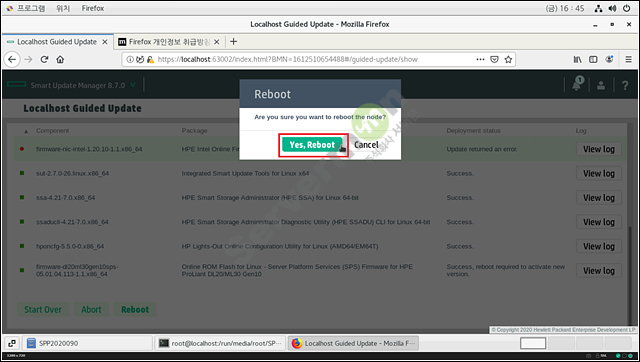The image size is (640, 362).
Task: View log for hponcfg-5.5.0-0 component
Action: pyautogui.click(x=599, y=247)
